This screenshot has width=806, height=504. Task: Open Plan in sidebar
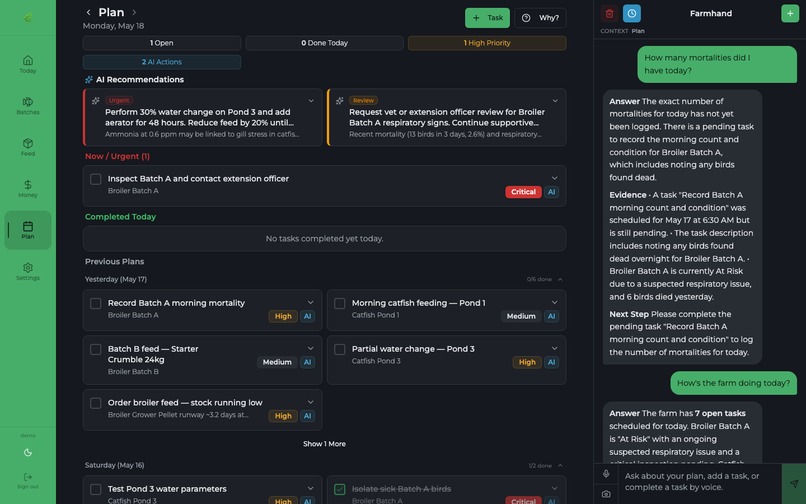[28, 230]
